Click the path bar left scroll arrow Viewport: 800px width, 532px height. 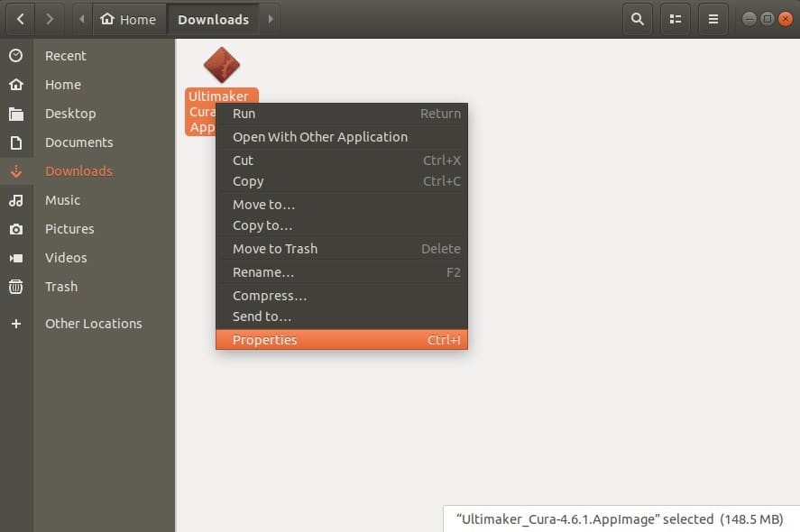[x=82, y=19]
